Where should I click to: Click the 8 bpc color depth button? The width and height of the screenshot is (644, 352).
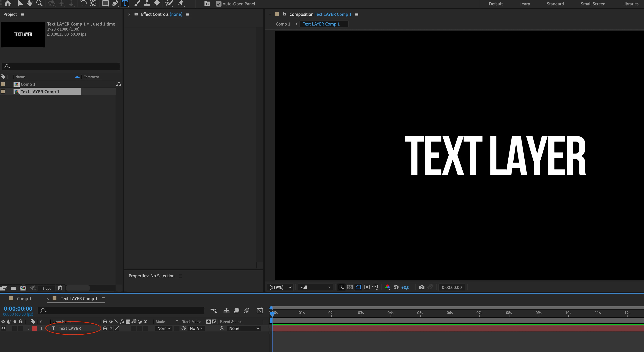pyautogui.click(x=47, y=288)
